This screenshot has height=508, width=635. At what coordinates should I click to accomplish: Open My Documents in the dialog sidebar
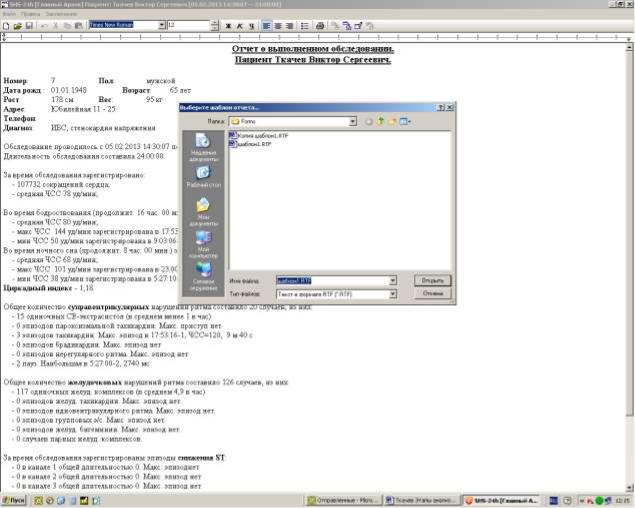pyautogui.click(x=203, y=211)
